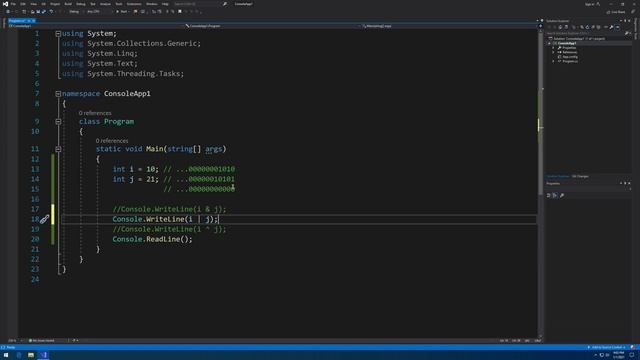This screenshot has height=360, width=640.
Task: Click the Send Feedback icon
Action: click(633, 12)
